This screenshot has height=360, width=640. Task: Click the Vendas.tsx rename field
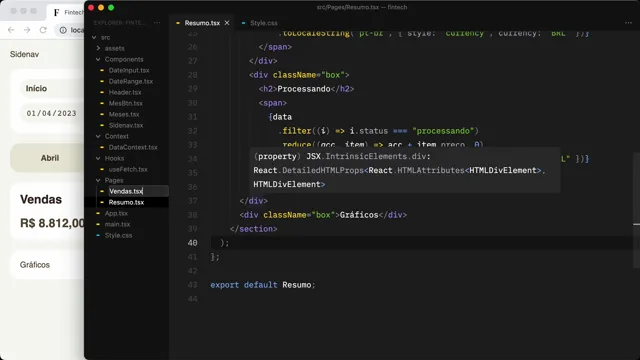point(138,191)
